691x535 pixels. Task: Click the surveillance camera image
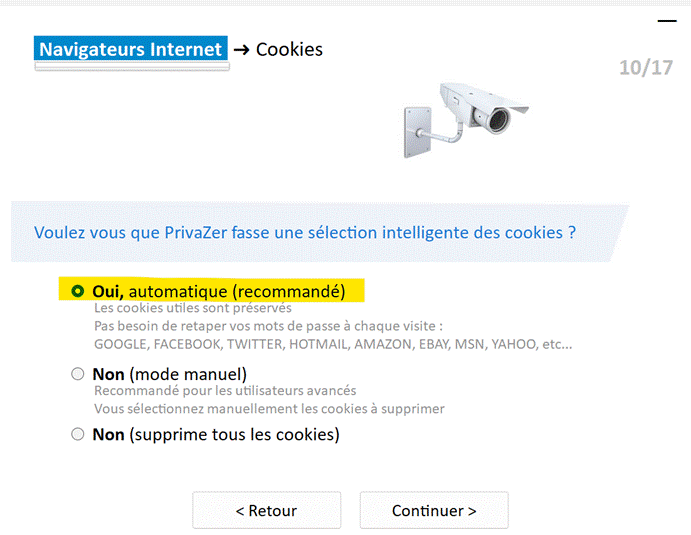click(x=466, y=120)
